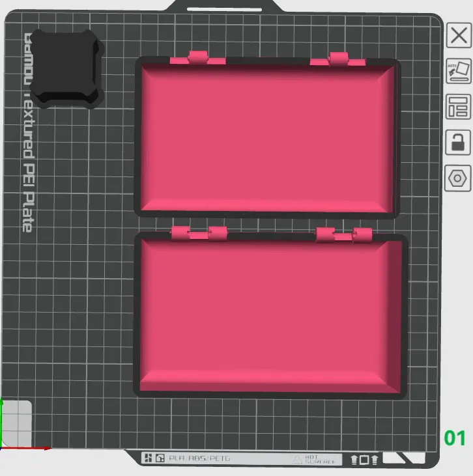Viewport: 473px width, 476px height.
Task: Auto-orient objects on this plate
Action: (459, 71)
